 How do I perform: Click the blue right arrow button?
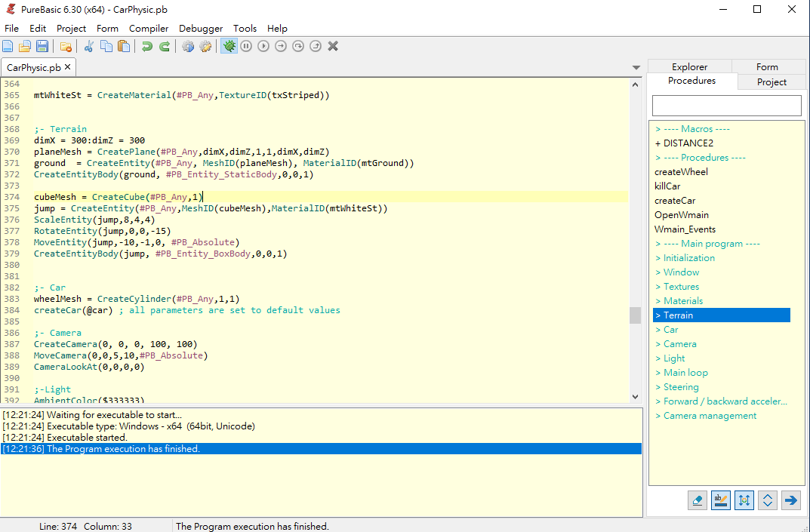point(790,500)
